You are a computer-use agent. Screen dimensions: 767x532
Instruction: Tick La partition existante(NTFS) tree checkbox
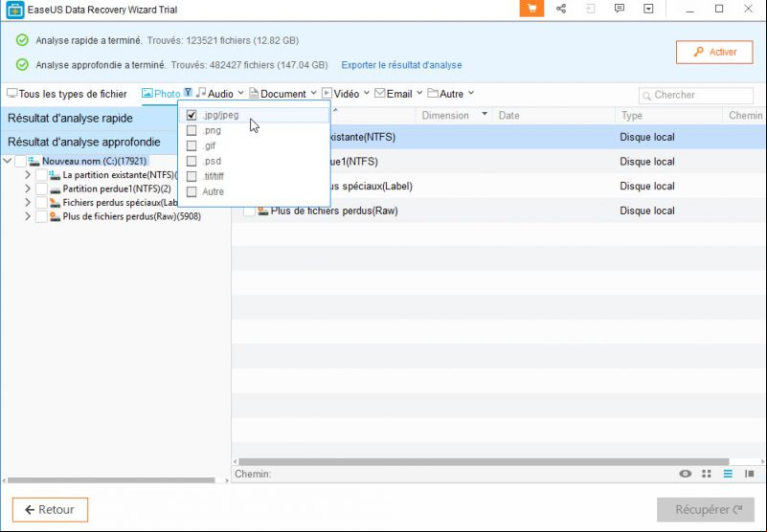41,175
